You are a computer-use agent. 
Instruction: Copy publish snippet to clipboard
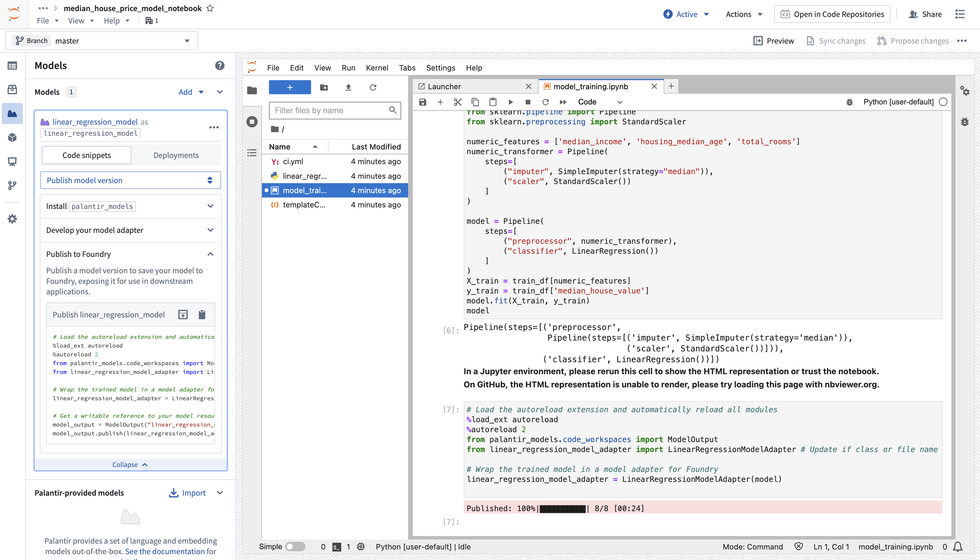click(202, 315)
